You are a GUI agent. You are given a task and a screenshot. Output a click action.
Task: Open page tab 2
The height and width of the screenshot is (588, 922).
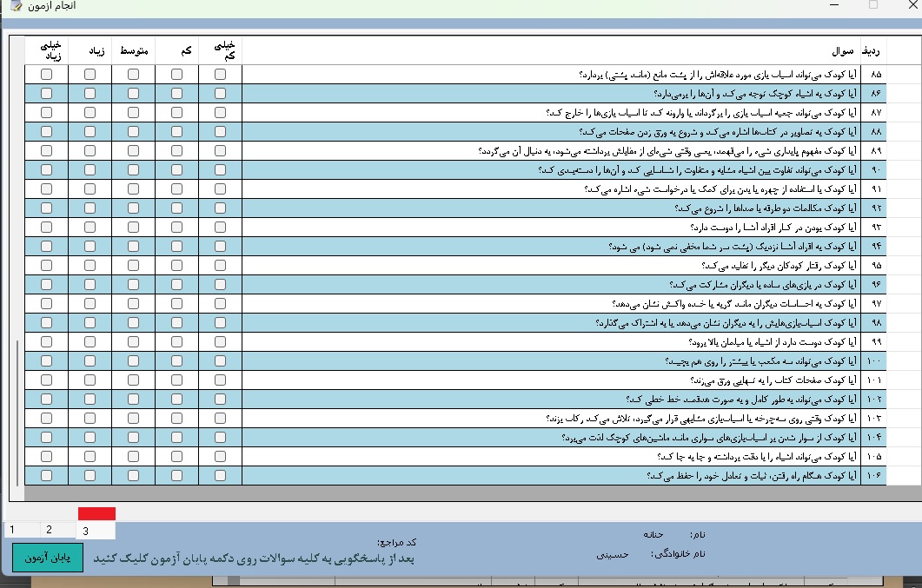click(x=50, y=530)
